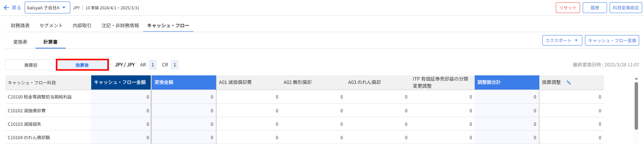
Task: Select the 計算書 sub-tab
Action: pyautogui.click(x=50, y=42)
